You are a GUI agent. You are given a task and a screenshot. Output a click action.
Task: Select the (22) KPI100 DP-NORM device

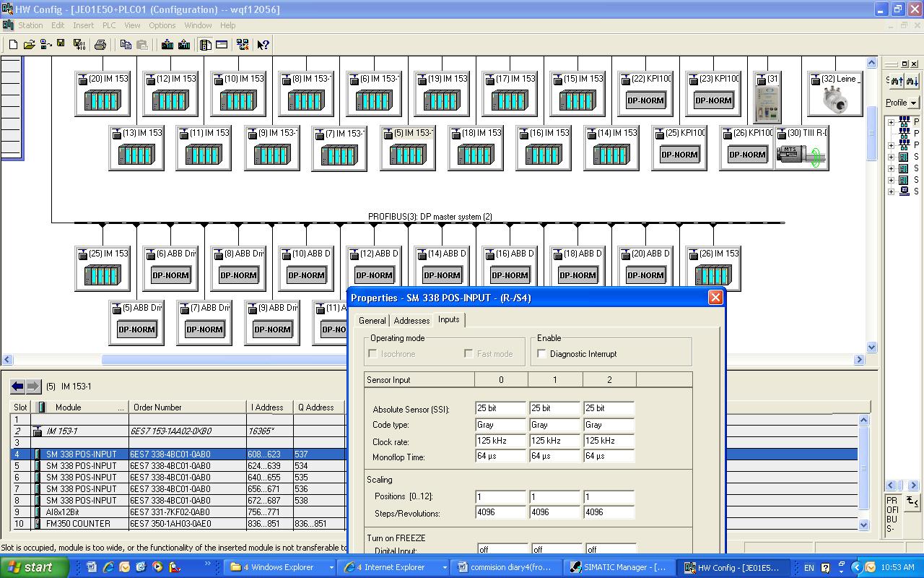[645, 94]
